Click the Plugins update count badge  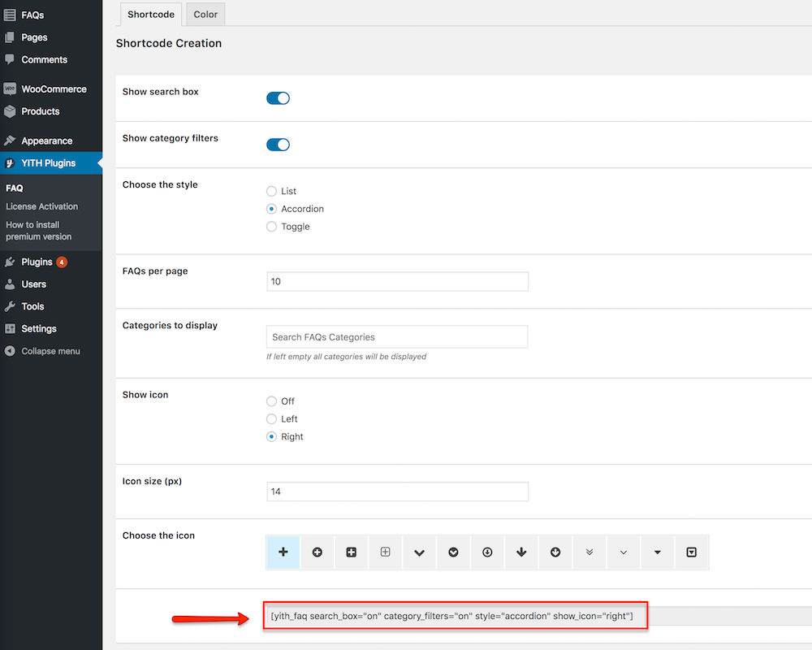click(x=62, y=262)
